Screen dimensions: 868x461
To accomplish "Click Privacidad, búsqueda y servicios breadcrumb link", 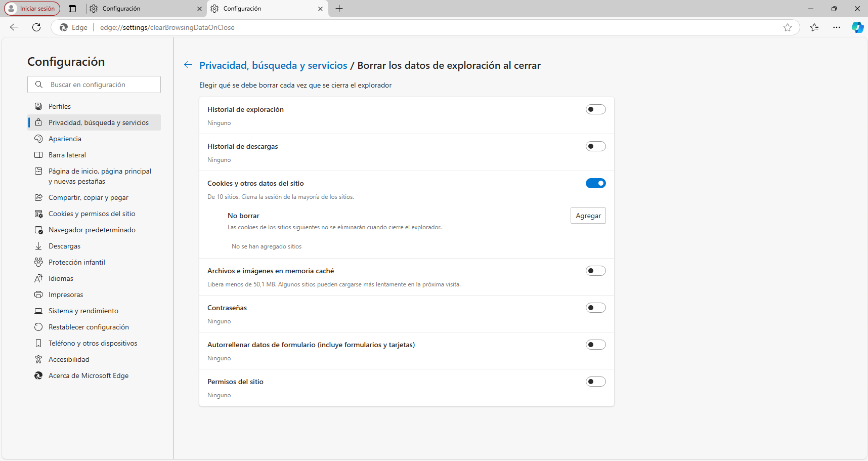I will [273, 65].
